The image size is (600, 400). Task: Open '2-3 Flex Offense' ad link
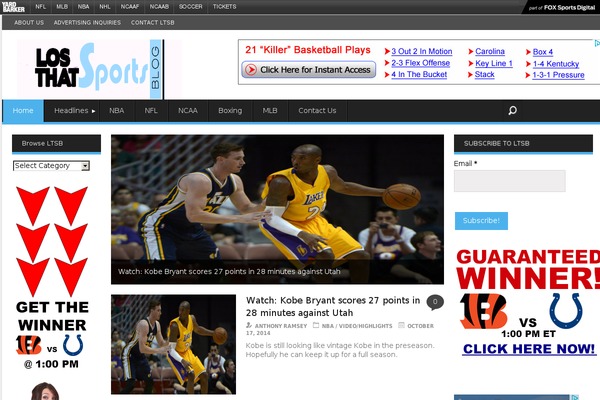[x=421, y=63]
